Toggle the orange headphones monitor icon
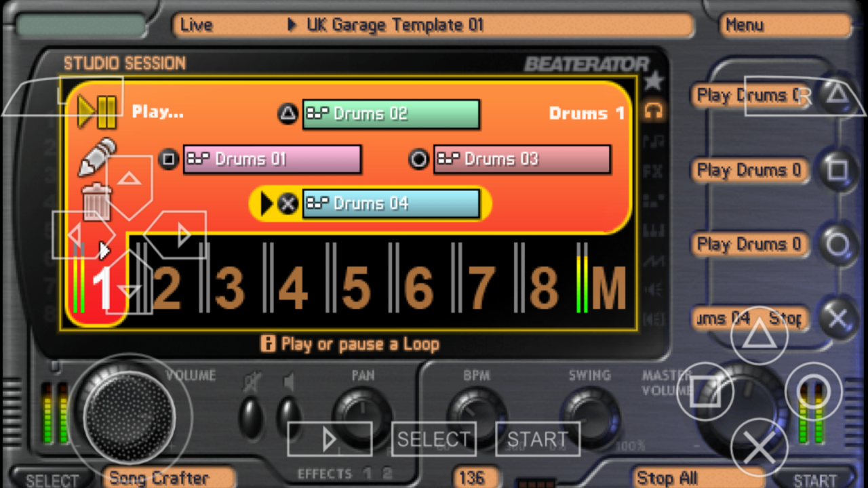 (x=653, y=111)
